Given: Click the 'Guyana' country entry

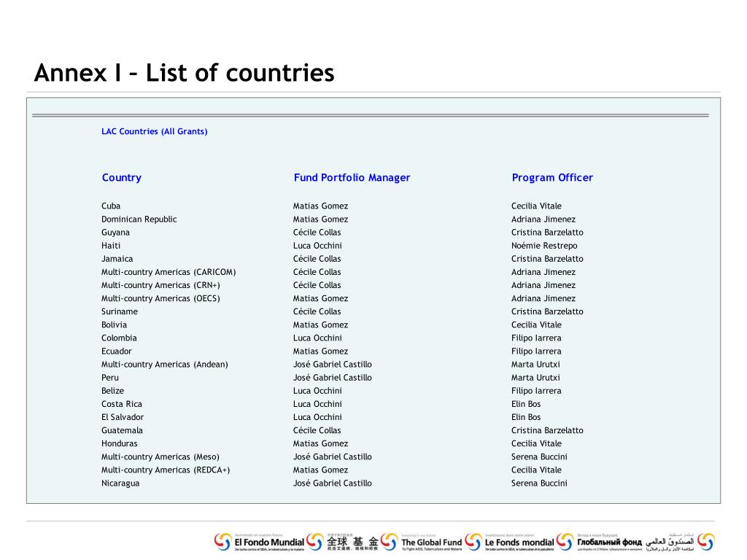Looking at the screenshot, I should 115,233.
